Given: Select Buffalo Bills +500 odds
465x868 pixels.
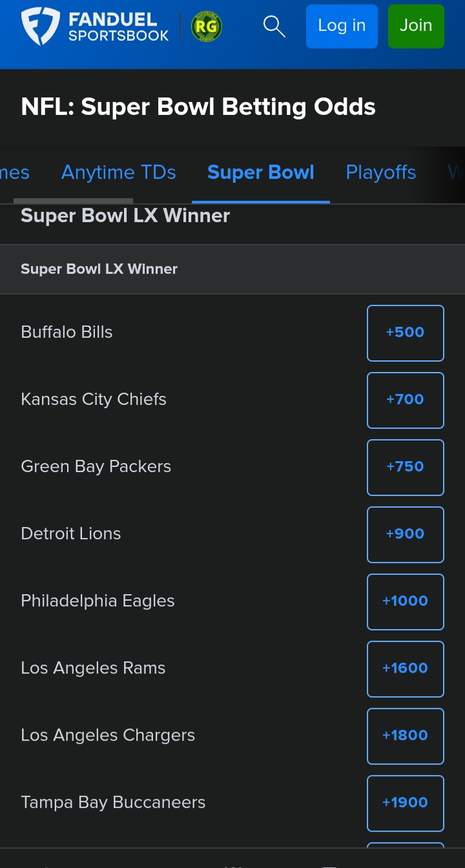Looking at the screenshot, I should point(405,333).
